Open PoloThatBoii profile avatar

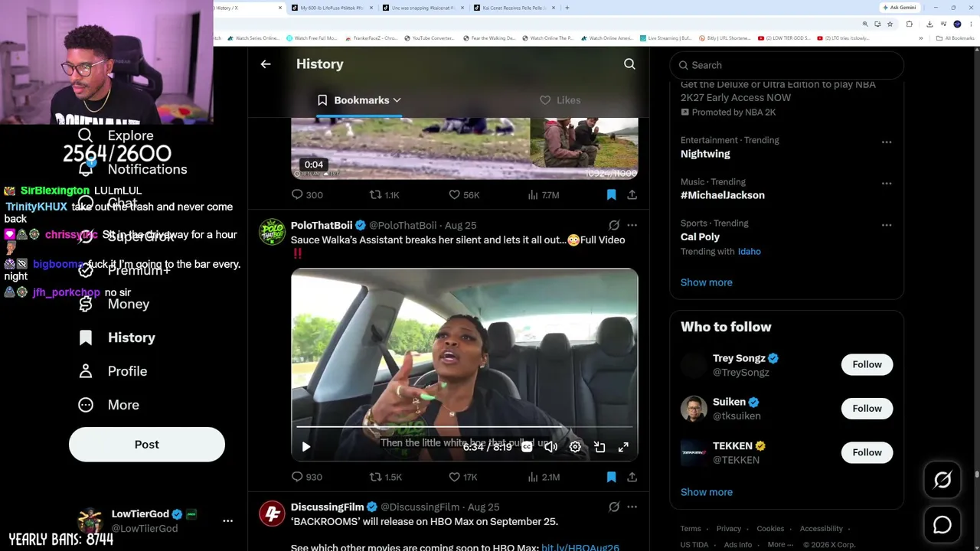coord(272,231)
